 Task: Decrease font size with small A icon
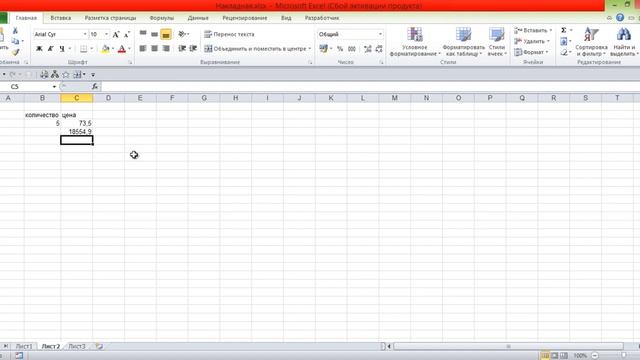pyautogui.click(x=127, y=34)
